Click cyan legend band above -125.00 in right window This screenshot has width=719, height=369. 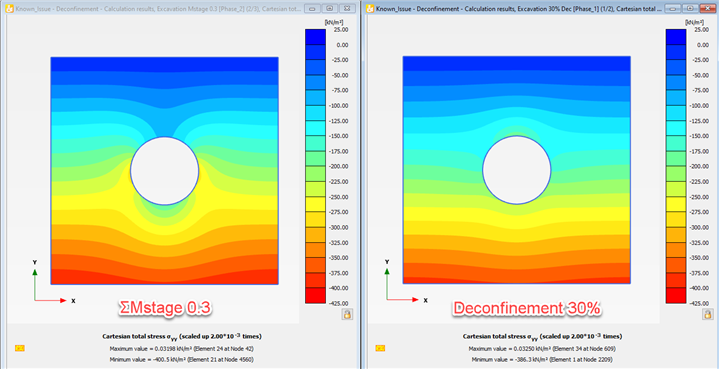pos(676,113)
